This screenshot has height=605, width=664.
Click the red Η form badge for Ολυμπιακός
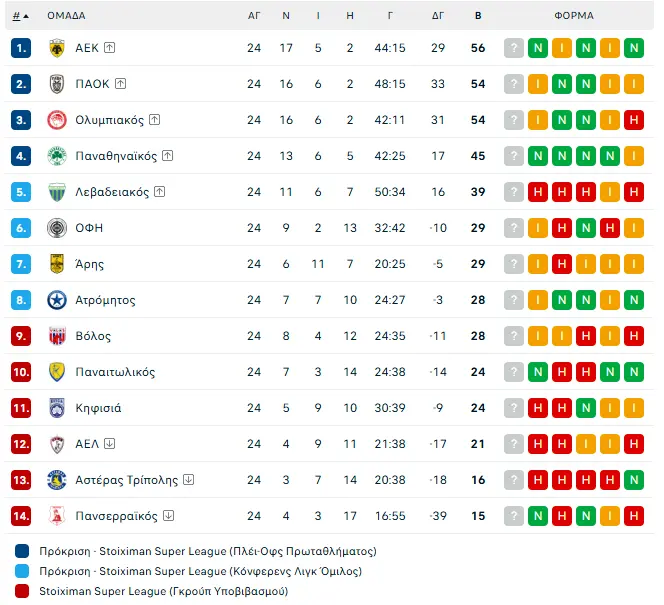(x=633, y=120)
